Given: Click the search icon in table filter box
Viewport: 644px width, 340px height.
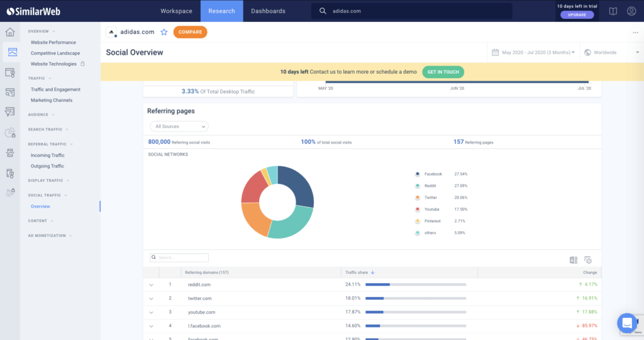Looking at the screenshot, I should 153,258.
